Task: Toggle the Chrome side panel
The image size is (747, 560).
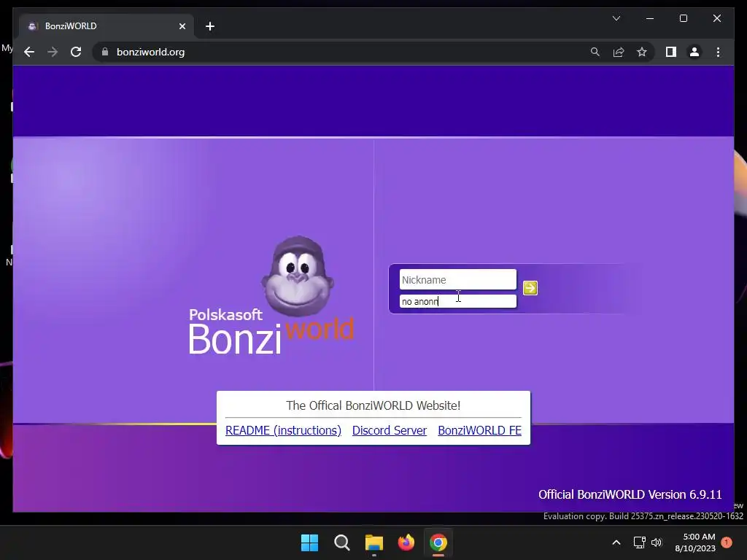Action: 671,52
